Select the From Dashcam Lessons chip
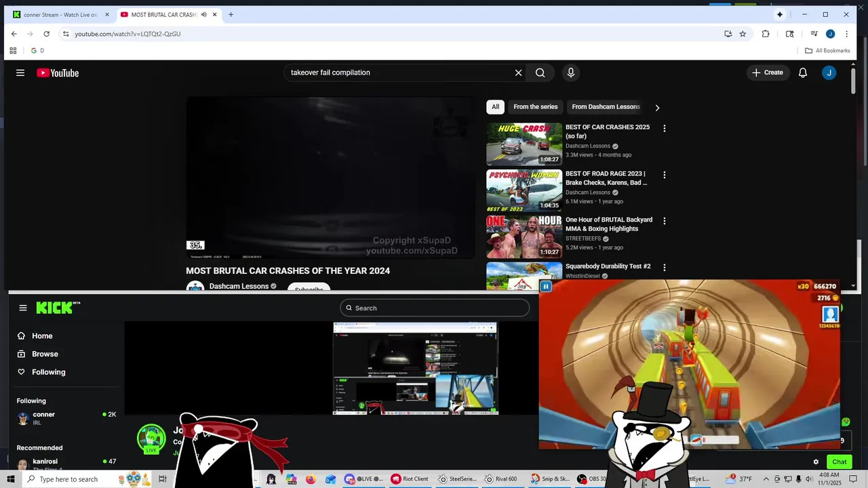This screenshot has width=868, height=488. 605,106
